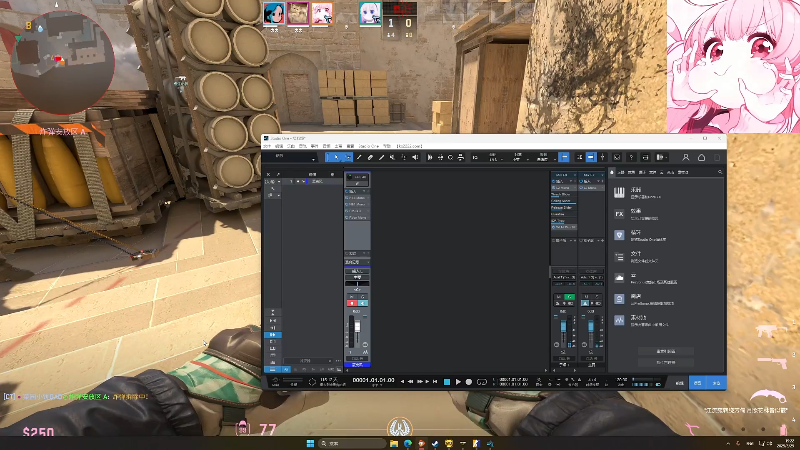This screenshot has height=450, width=800.
Task: Toggle power of the Pulse Mono insert
Action: [x=347, y=217]
